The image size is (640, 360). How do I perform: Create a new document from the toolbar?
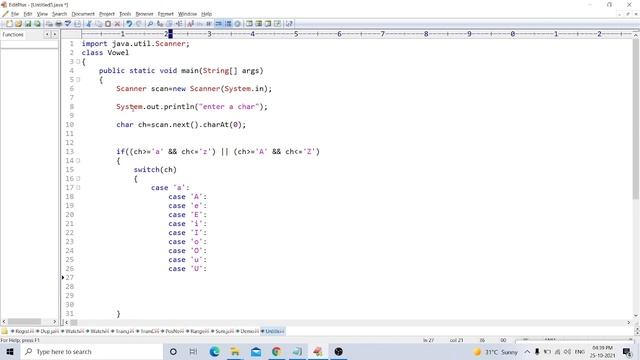click(x=9, y=24)
